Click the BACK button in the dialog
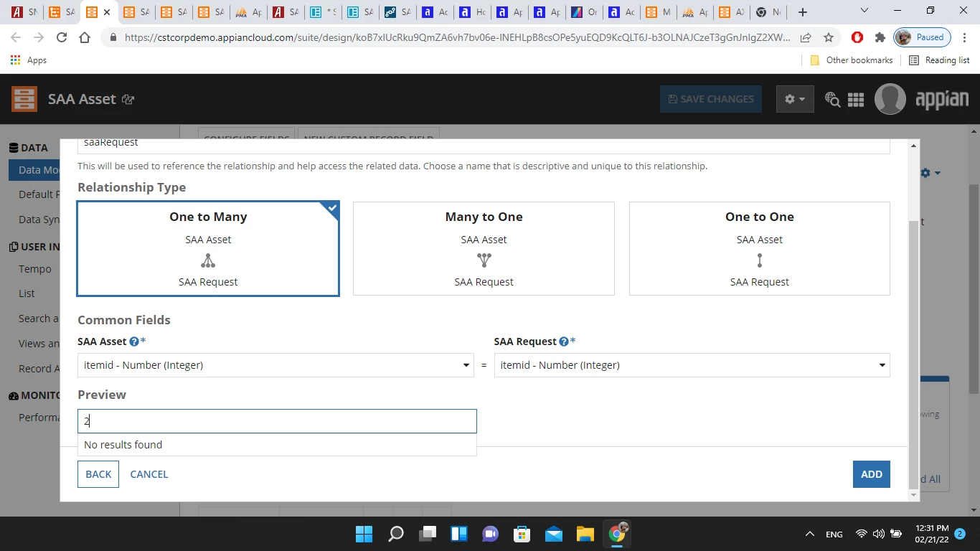The height and width of the screenshot is (551, 980). click(x=98, y=474)
